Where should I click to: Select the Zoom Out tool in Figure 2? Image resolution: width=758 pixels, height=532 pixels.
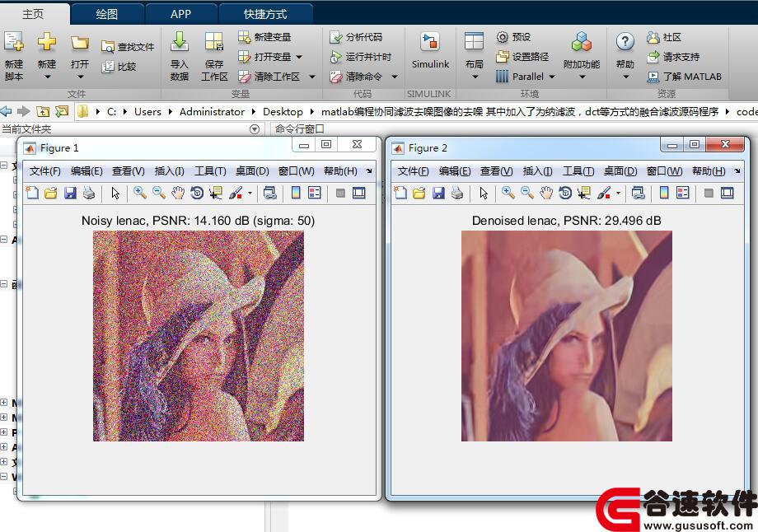tap(527, 193)
